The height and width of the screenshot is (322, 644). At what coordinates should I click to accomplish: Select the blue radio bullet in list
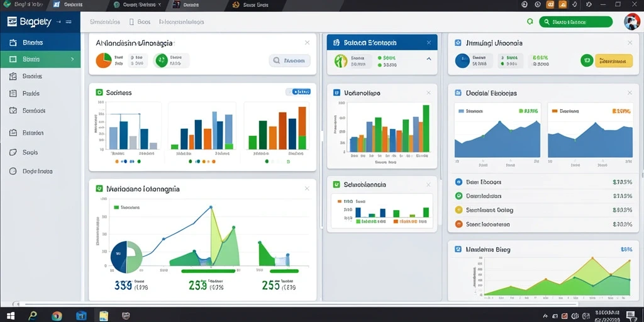click(x=458, y=182)
